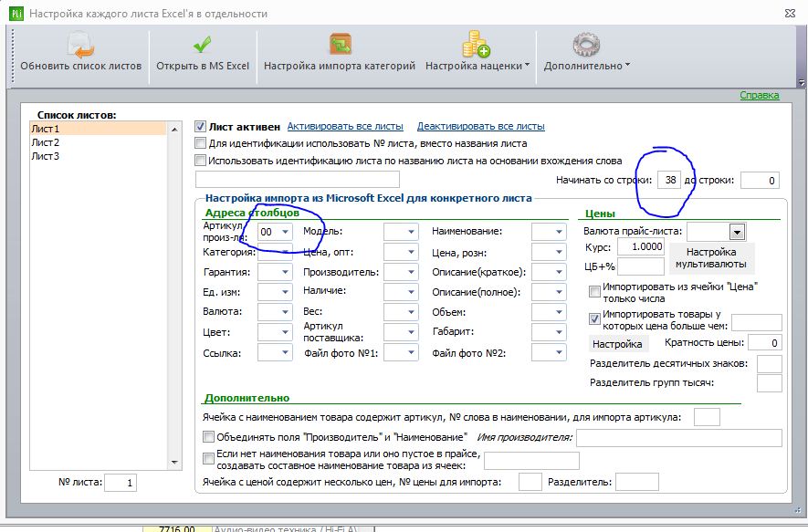The image size is (808, 532).
Task: Click sheet list scrollbar up arrow
Action: click(174, 130)
